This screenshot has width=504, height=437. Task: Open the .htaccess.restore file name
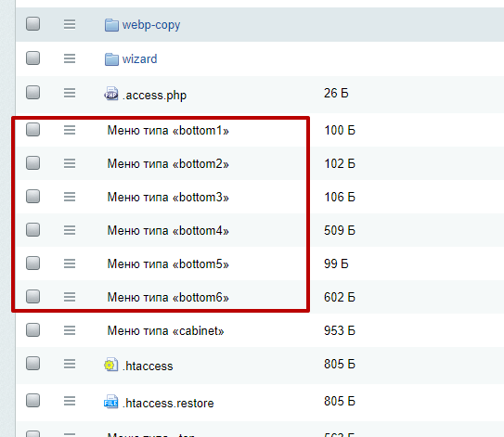[168, 403]
